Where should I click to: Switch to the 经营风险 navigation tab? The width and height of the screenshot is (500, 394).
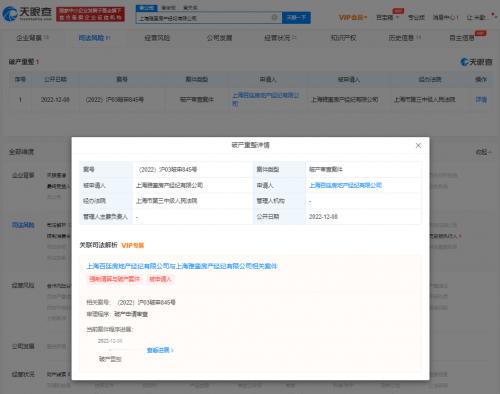pyautogui.click(x=157, y=38)
